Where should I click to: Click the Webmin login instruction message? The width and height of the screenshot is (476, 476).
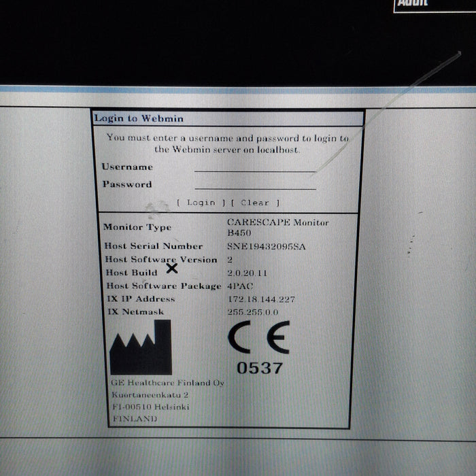click(228, 143)
